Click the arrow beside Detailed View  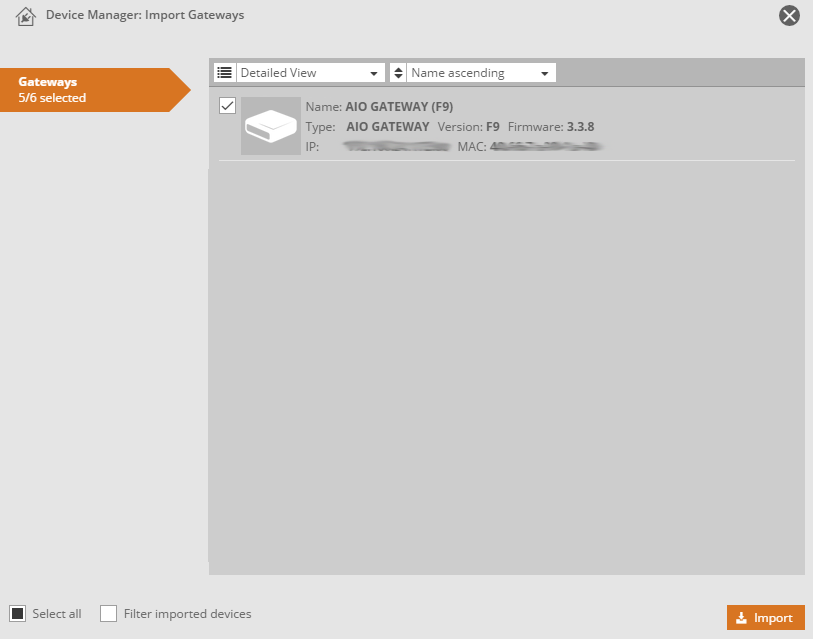pos(374,74)
